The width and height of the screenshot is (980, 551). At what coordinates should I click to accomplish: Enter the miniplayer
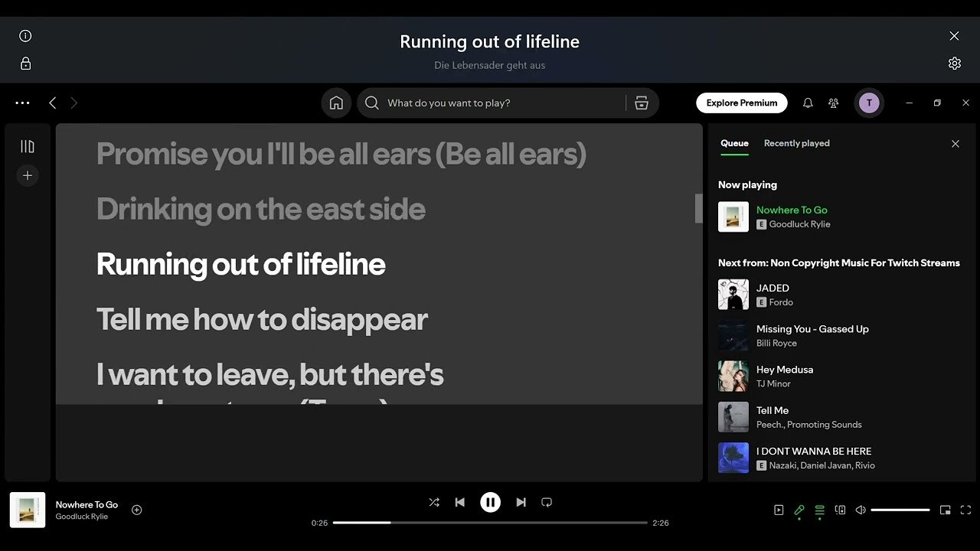point(945,510)
